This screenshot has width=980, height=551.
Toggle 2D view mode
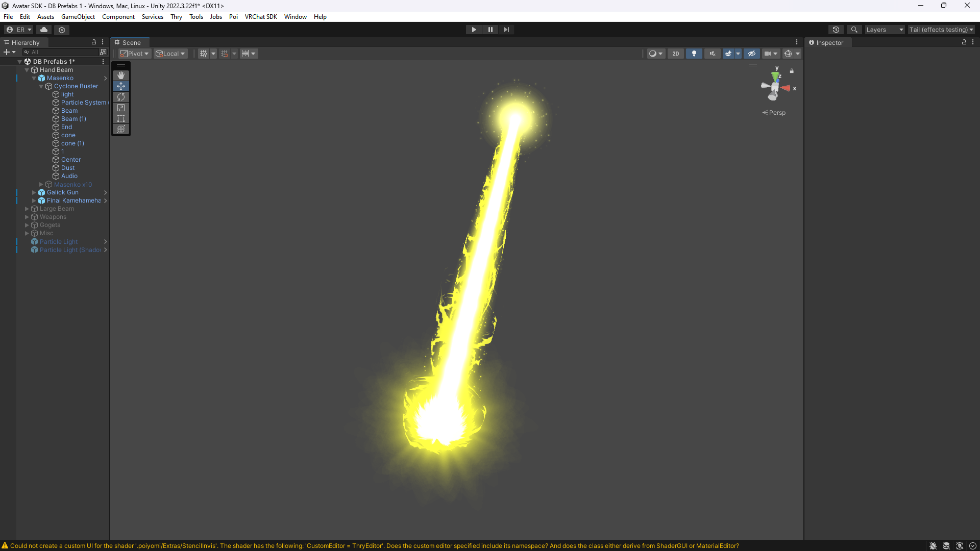(675, 54)
